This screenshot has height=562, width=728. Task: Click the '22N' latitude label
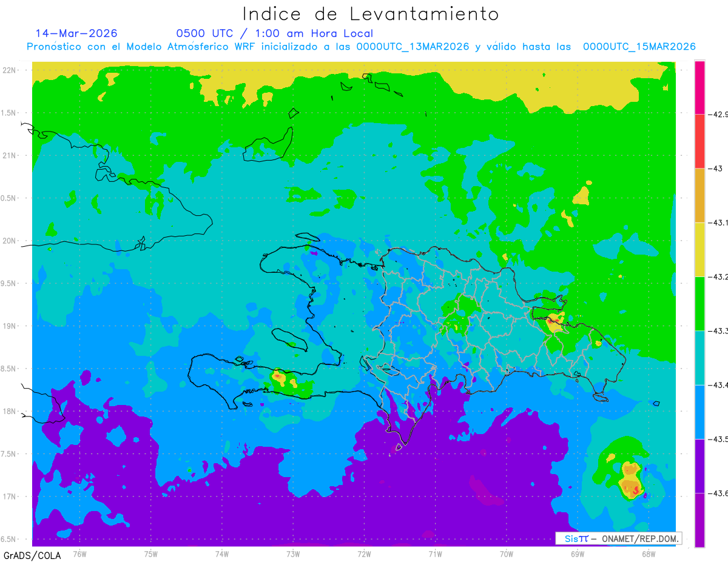(x=10, y=70)
